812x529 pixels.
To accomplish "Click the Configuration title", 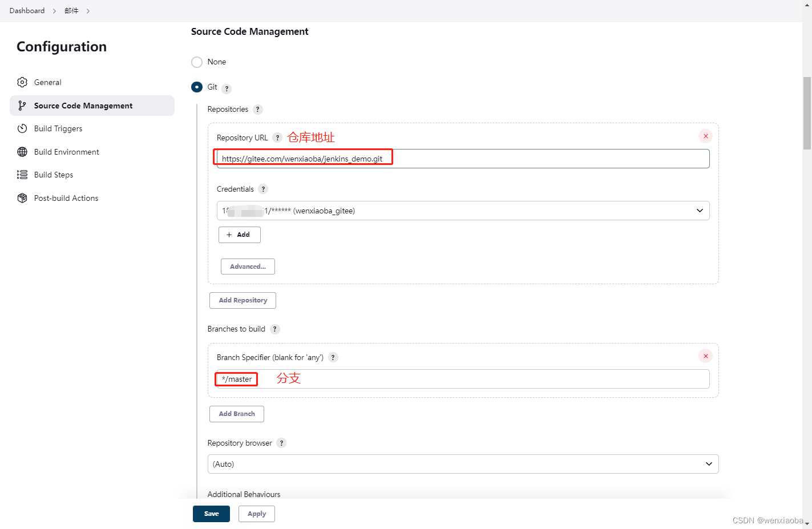I will click(x=62, y=47).
